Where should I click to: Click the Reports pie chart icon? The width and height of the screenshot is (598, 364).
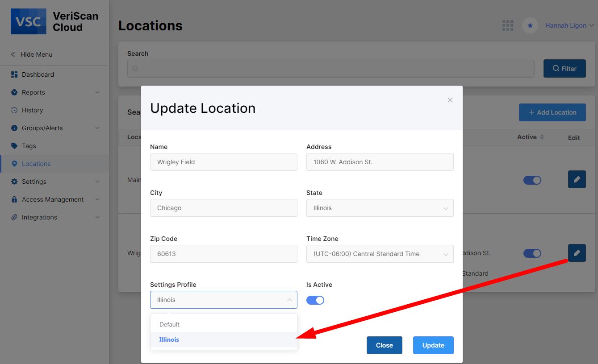14,92
